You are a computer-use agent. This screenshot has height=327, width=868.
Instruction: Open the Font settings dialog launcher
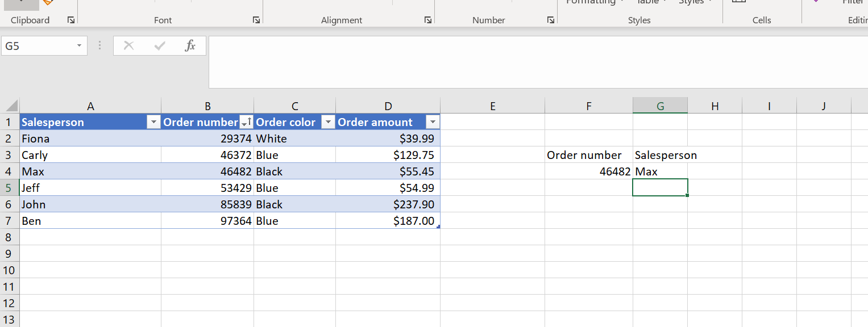tap(256, 20)
